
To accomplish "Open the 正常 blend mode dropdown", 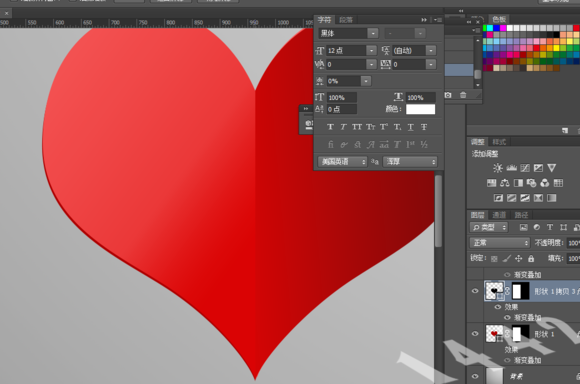I will [500, 243].
